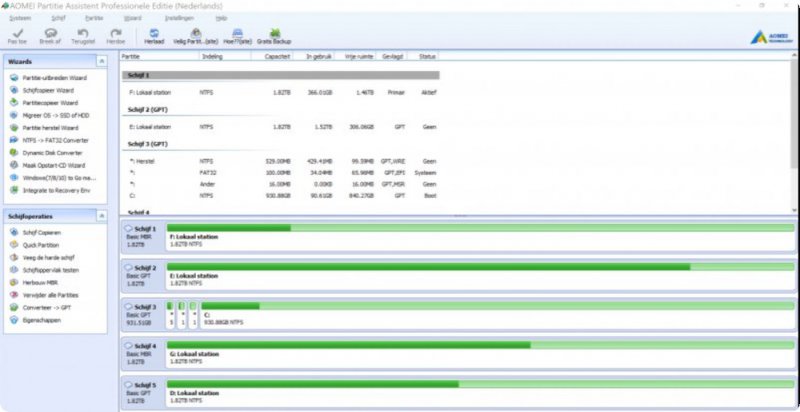Viewport: 800px width, 412px height.
Task: Open the Help menu
Action: (221, 18)
